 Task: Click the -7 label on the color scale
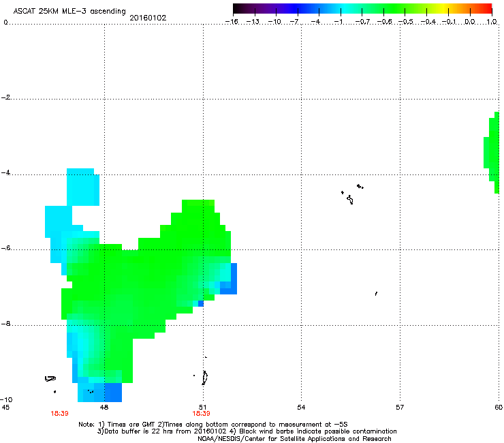[x=294, y=22]
